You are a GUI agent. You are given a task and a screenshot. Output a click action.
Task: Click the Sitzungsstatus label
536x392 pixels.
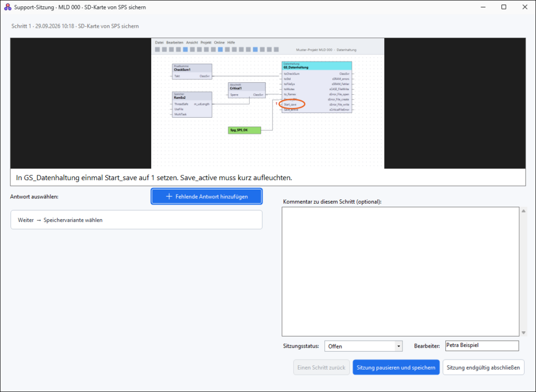click(301, 346)
